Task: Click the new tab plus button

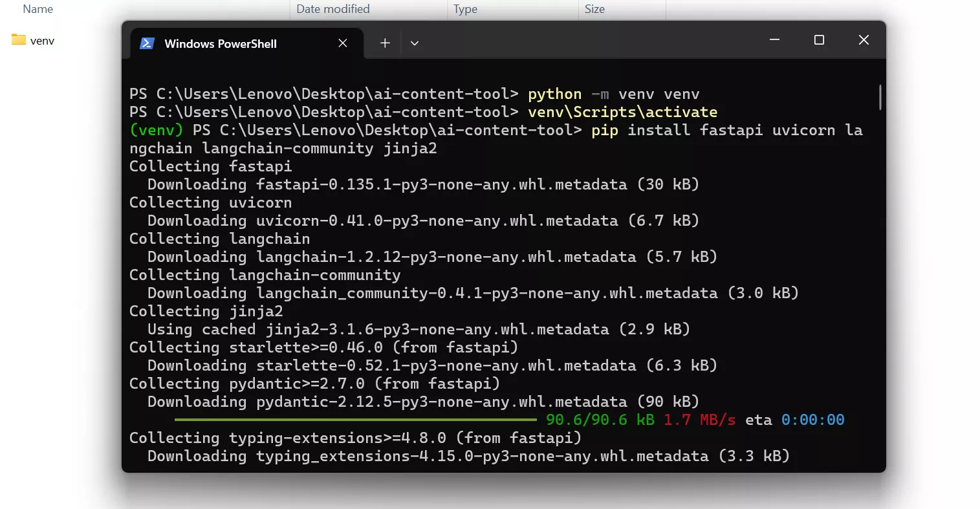Action: click(385, 43)
